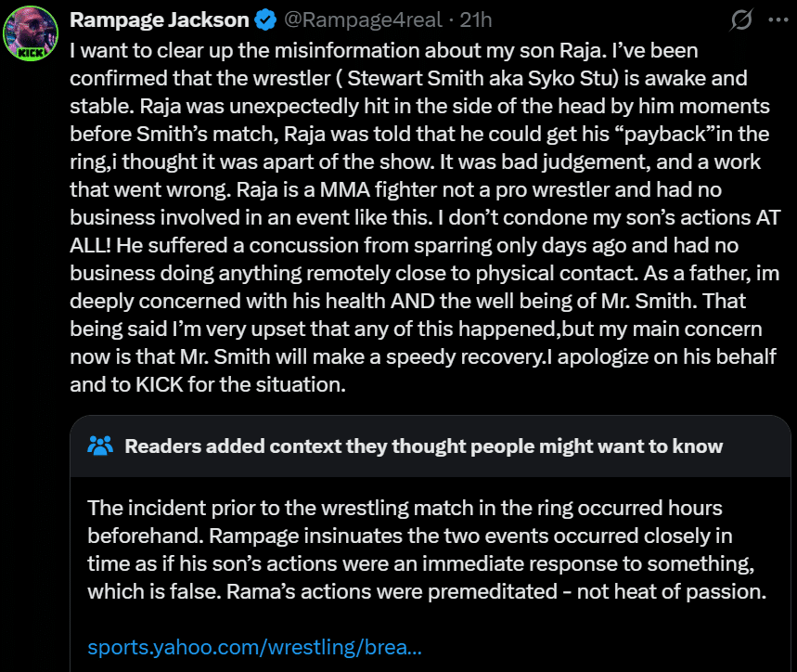This screenshot has height=672, width=797.
Task: Click the tweet's first line about son Raja
Action: (x=384, y=51)
